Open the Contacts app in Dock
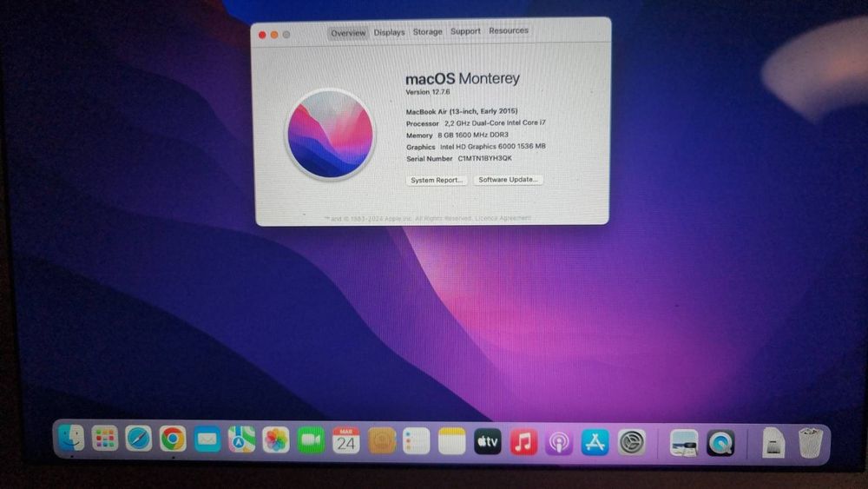Viewport: 868px width, 489px height. [382, 441]
